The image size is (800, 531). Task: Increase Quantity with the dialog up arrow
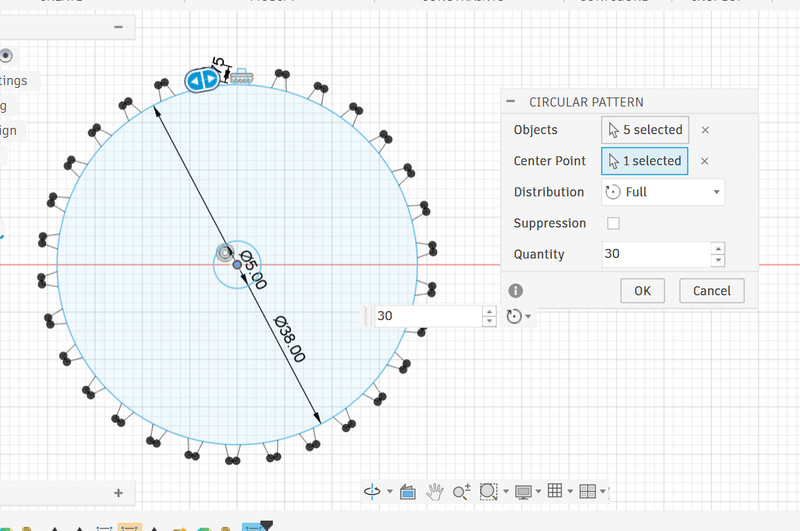[718, 249]
